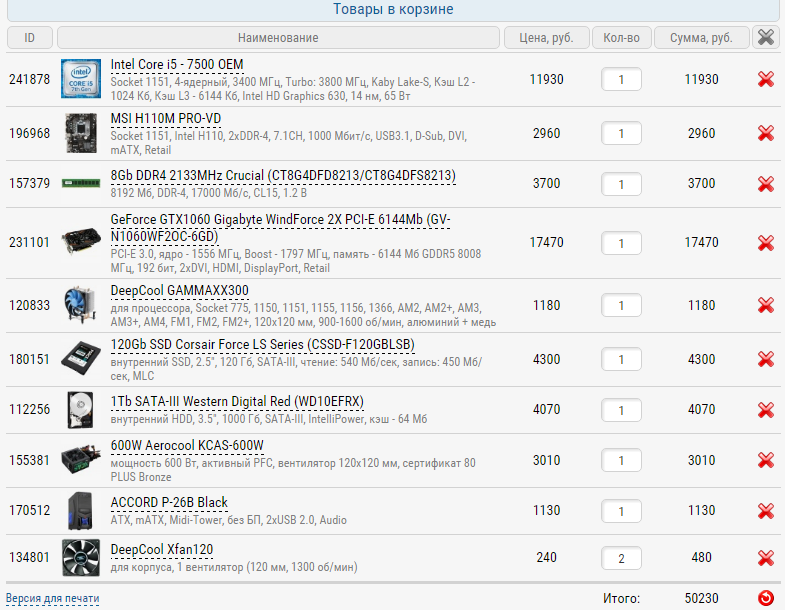Viewport: 785px width, 610px height.
Task: Select the item ID 241878
Action: click(x=30, y=79)
